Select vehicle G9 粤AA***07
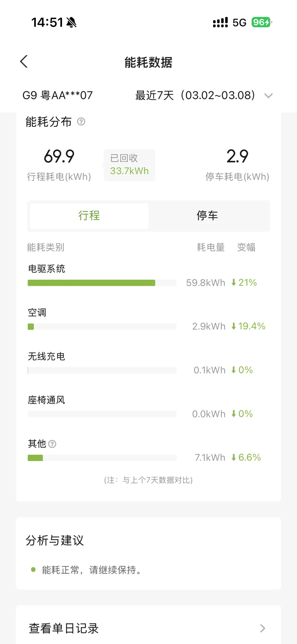This screenshot has width=297, height=644. coord(57,95)
